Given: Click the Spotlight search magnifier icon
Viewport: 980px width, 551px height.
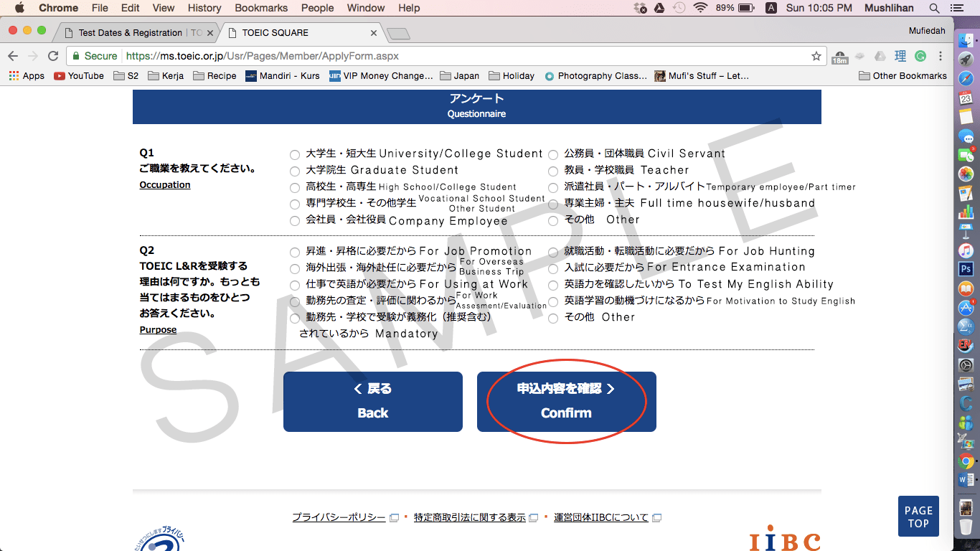Looking at the screenshot, I should pos(934,8).
